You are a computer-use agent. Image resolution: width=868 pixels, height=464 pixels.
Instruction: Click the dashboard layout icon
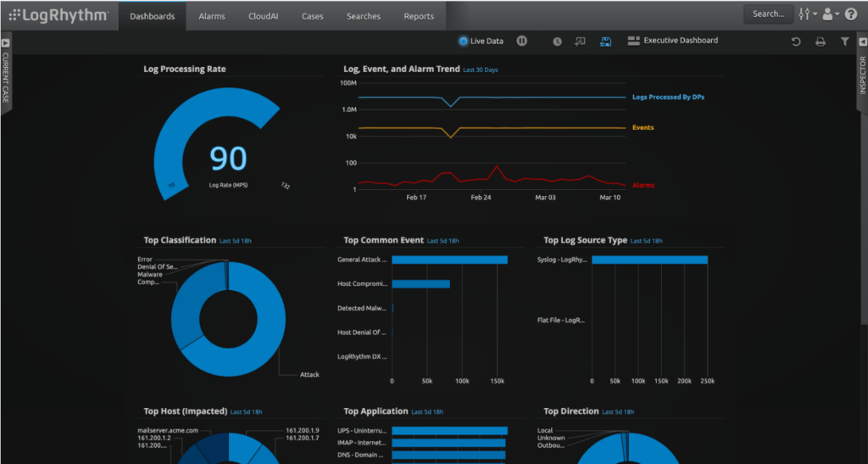(x=634, y=41)
